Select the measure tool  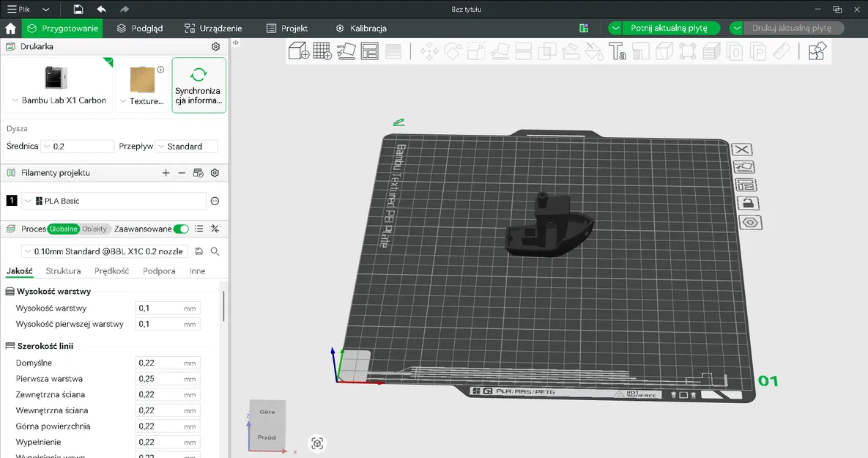(782, 51)
